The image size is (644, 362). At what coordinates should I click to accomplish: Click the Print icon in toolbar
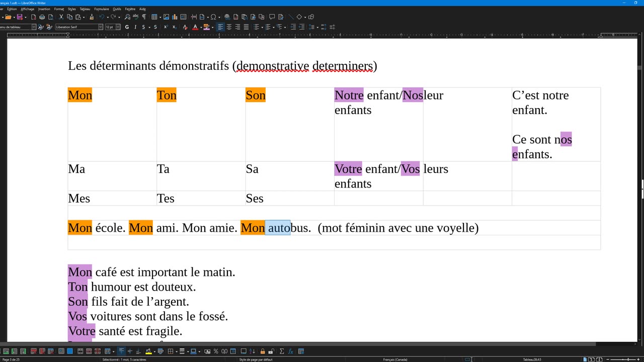point(42,17)
